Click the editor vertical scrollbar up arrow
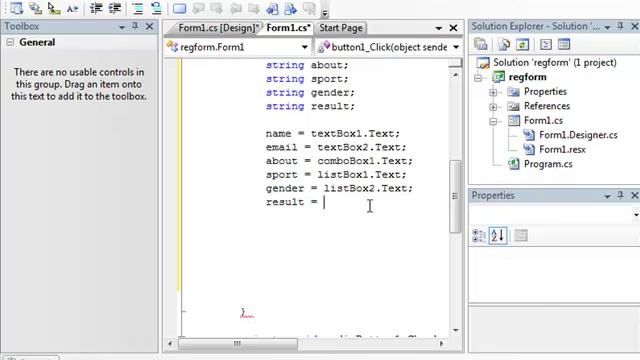The height and width of the screenshot is (360, 640). pyautogui.click(x=456, y=75)
